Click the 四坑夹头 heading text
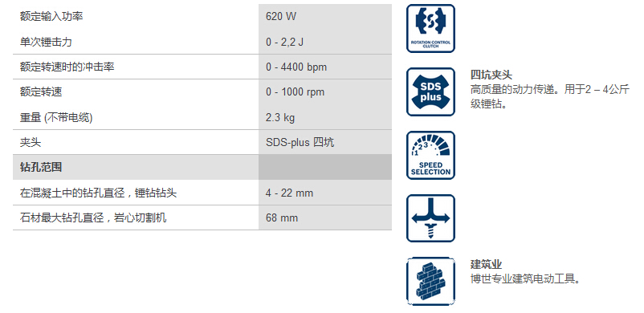The image size is (644, 313). click(x=491, y=75)
